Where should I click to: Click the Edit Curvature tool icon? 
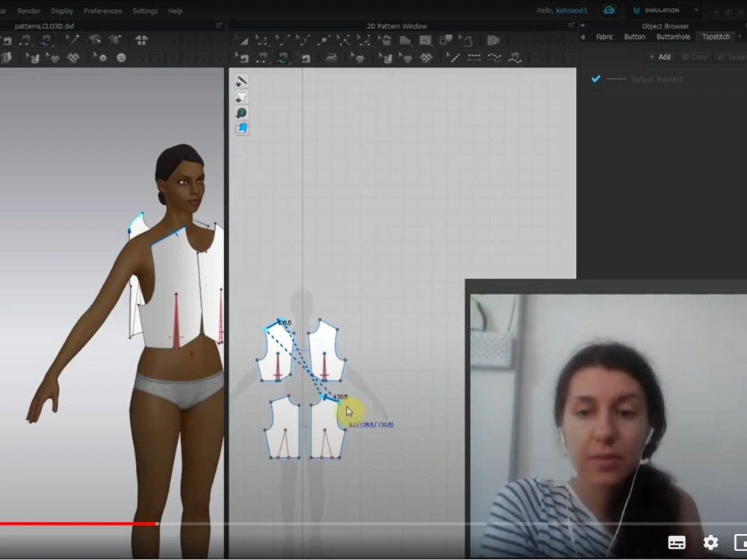(282, 40)
